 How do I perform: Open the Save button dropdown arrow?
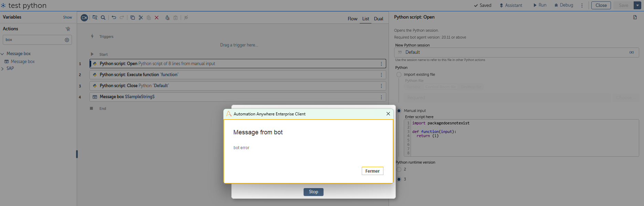click(x=637, y=6)
